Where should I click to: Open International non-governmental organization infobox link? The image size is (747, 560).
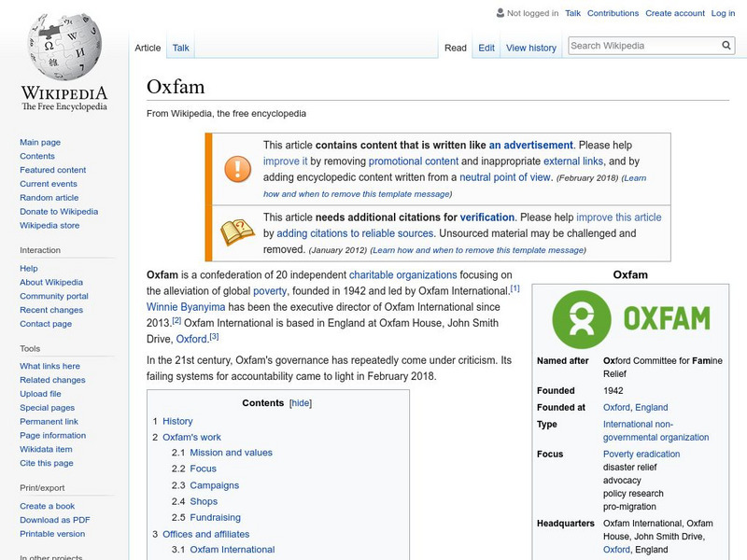coord(655,430)
